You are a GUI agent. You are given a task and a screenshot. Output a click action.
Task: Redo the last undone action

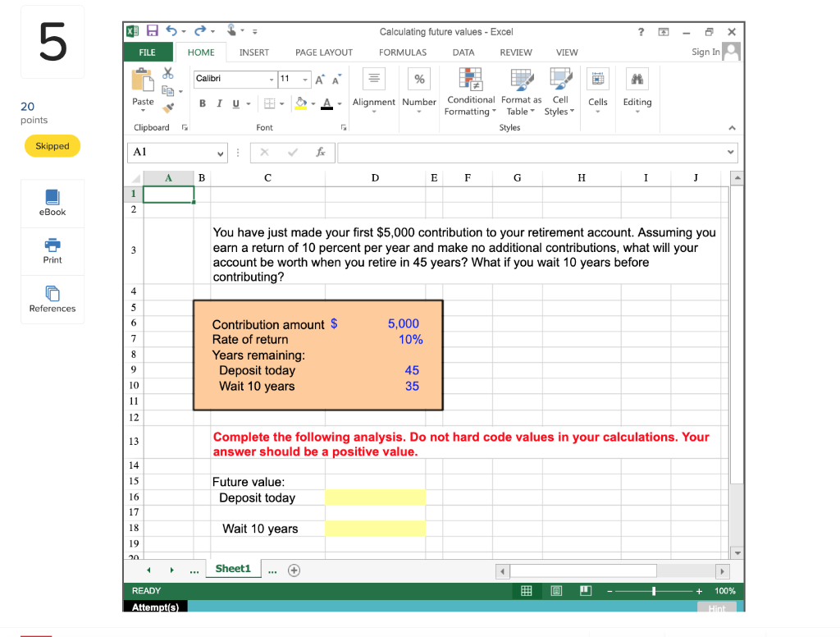coord(200,31)
